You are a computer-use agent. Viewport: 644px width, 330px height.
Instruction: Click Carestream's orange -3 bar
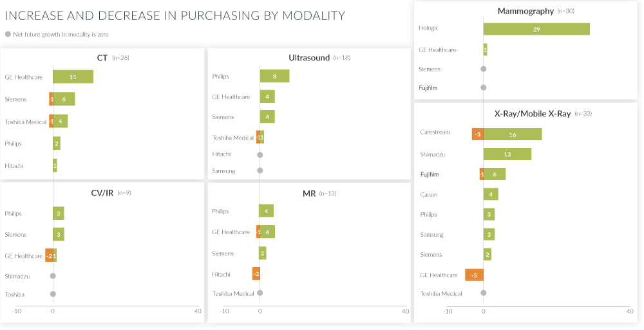tap(477, 134)
